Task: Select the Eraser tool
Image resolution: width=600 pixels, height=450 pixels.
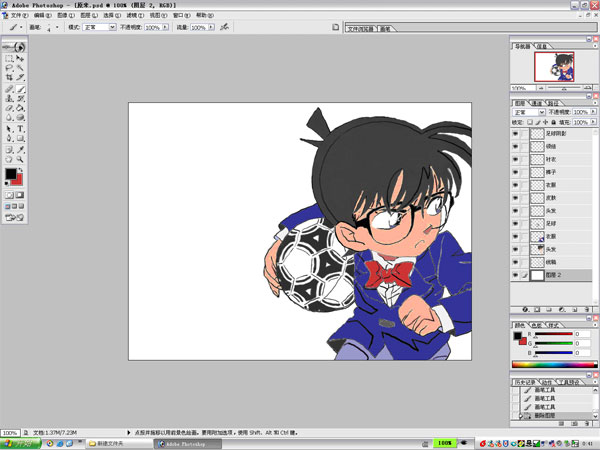Action: [x=9, y=108]
